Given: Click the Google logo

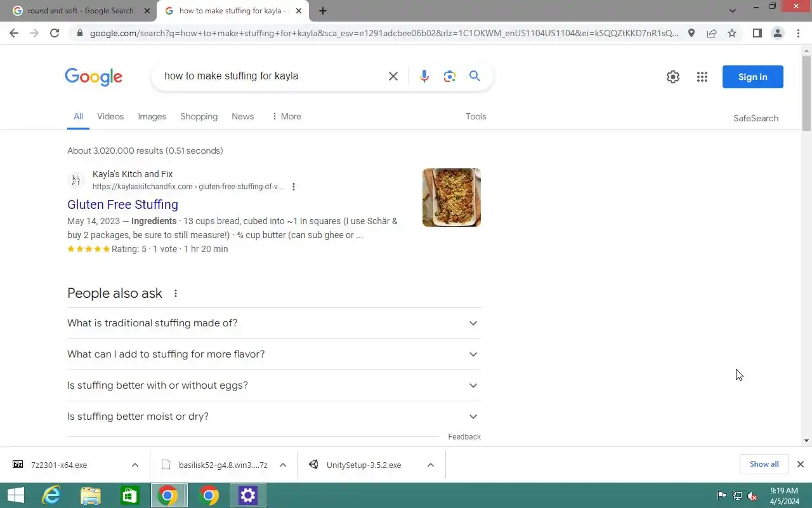Looking at the screenshot, I should pos(93,77).
